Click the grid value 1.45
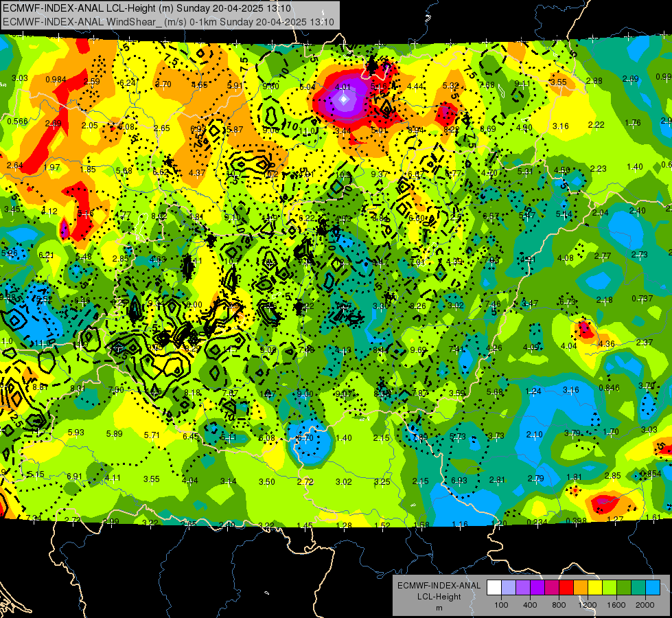This screenshot has height=618, width=672. pos(304,525)
